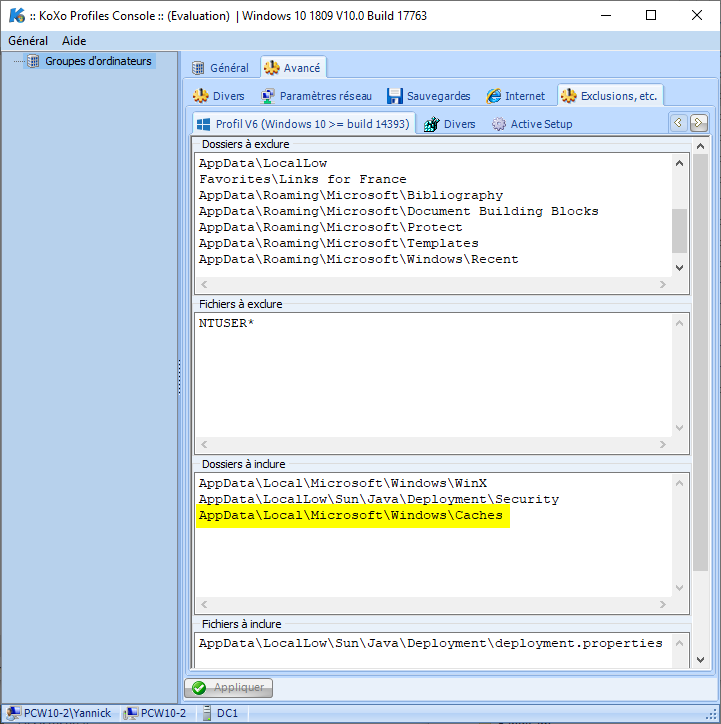
Task: Click the Microsoft\Templates exclusion line
Action: 339,243
